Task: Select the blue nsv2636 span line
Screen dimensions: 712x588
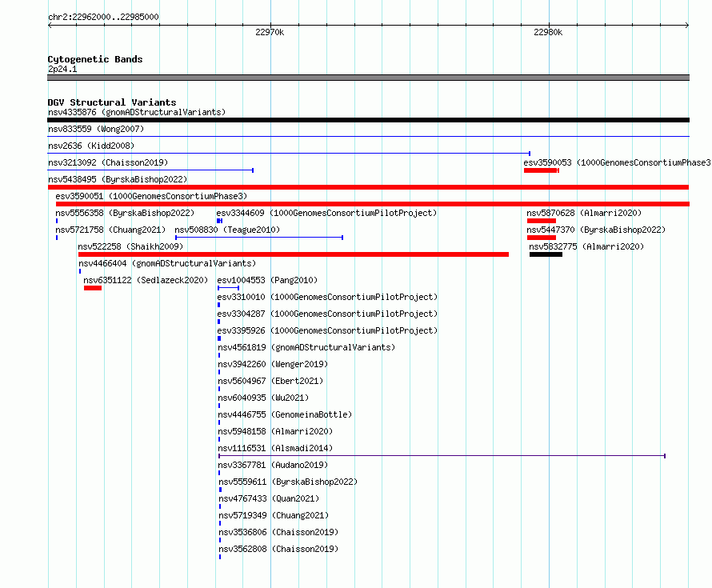Action: click(289, 154)
